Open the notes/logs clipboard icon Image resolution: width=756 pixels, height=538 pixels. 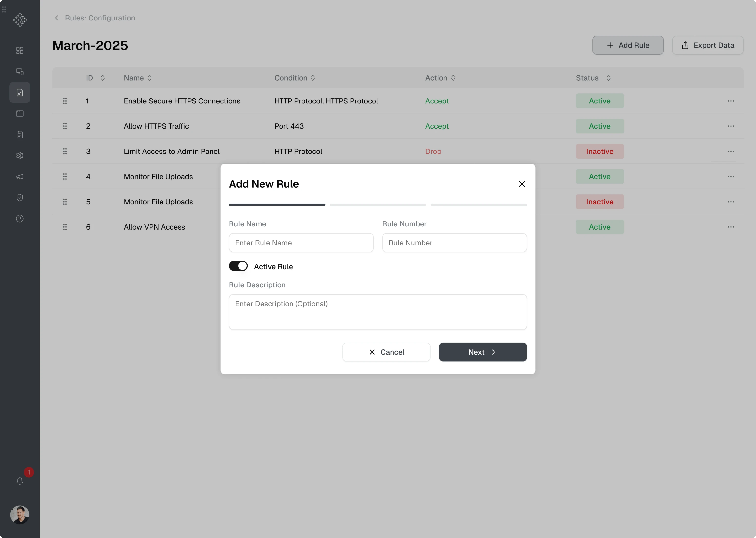click(20, 134)
